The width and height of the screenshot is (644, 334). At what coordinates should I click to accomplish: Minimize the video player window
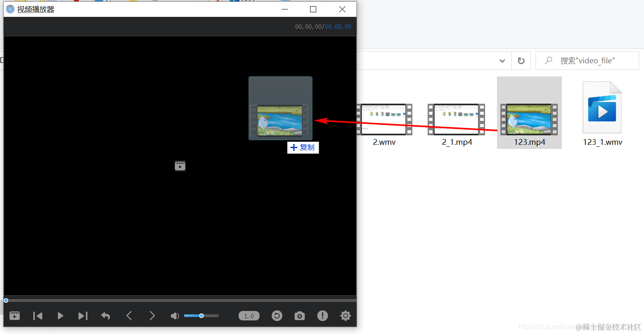pyautogui.click(x=285, y=9)
